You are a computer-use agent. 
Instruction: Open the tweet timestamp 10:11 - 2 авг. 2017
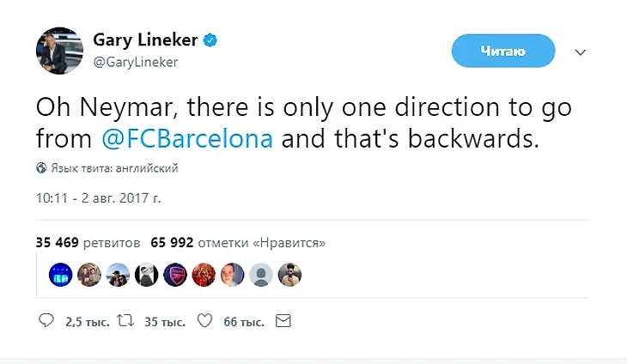98,197
